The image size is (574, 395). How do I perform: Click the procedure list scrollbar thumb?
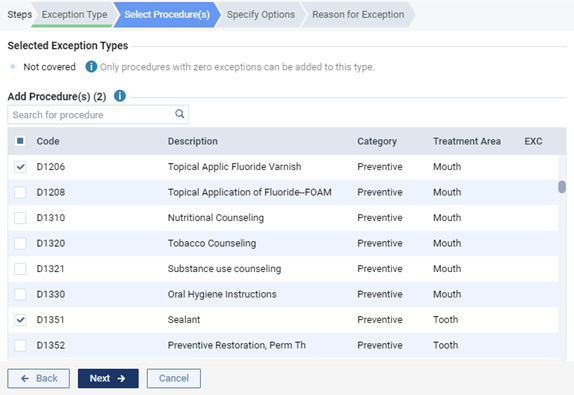coord(562,186)
